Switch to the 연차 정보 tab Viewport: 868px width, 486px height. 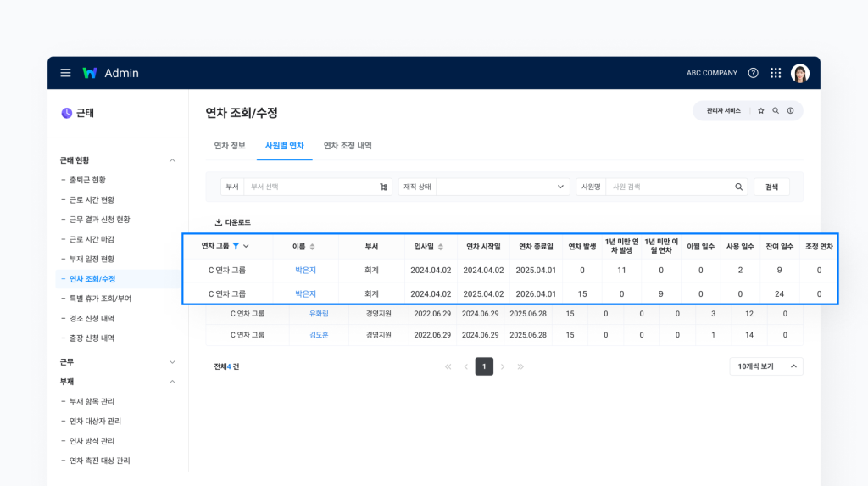pos(230,146)
